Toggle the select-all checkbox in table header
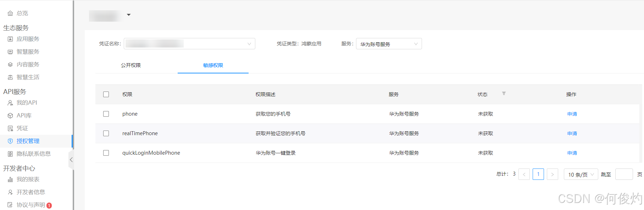The image size is (644, 210). [x=106, y=94]
